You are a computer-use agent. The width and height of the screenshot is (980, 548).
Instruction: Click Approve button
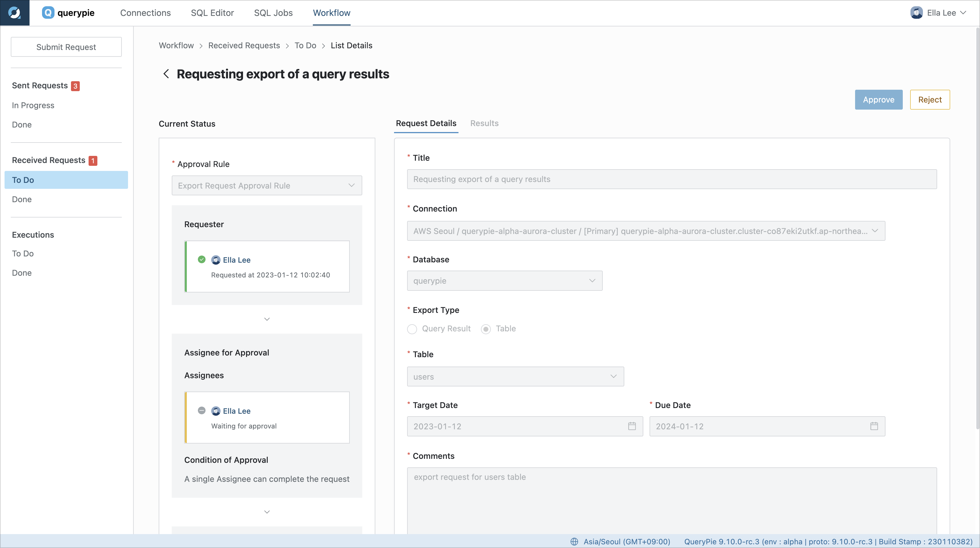pyautogui.click(x=878, y=100)
